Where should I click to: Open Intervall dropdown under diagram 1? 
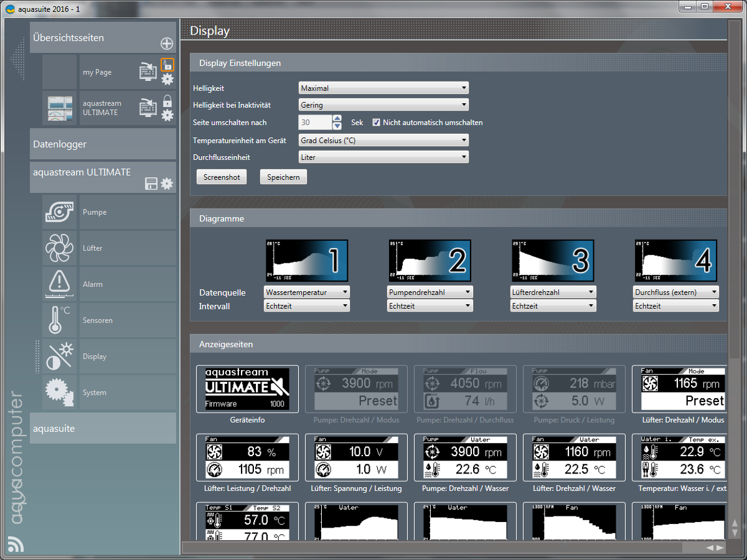(307, 306)
